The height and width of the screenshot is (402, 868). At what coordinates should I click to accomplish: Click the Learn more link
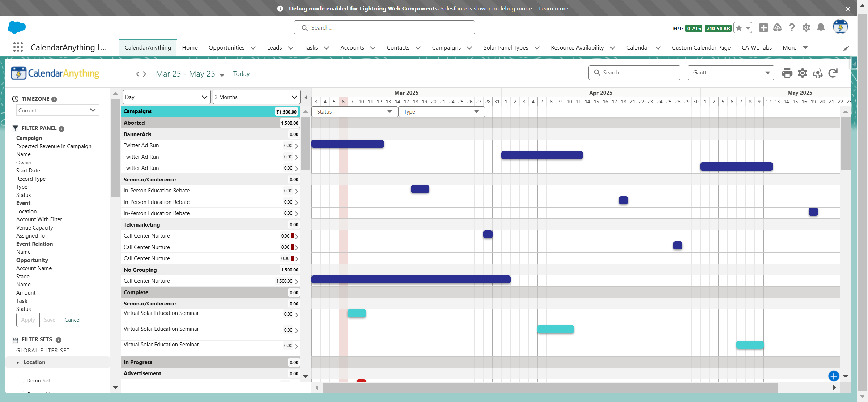tap(553, 8)
